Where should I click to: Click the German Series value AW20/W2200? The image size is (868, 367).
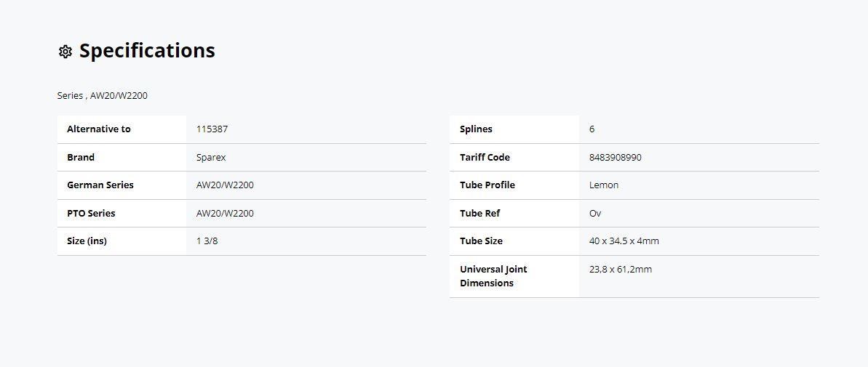pyautogui.click(x=225, y=185)
